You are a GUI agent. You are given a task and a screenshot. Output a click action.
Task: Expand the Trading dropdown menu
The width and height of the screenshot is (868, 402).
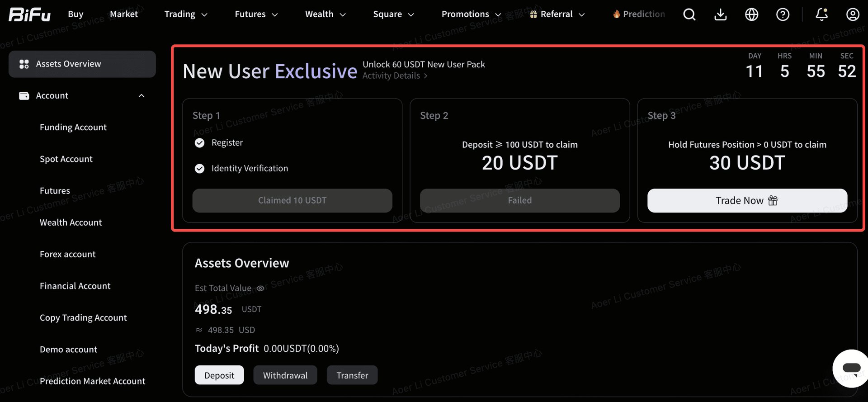point(186,14)
